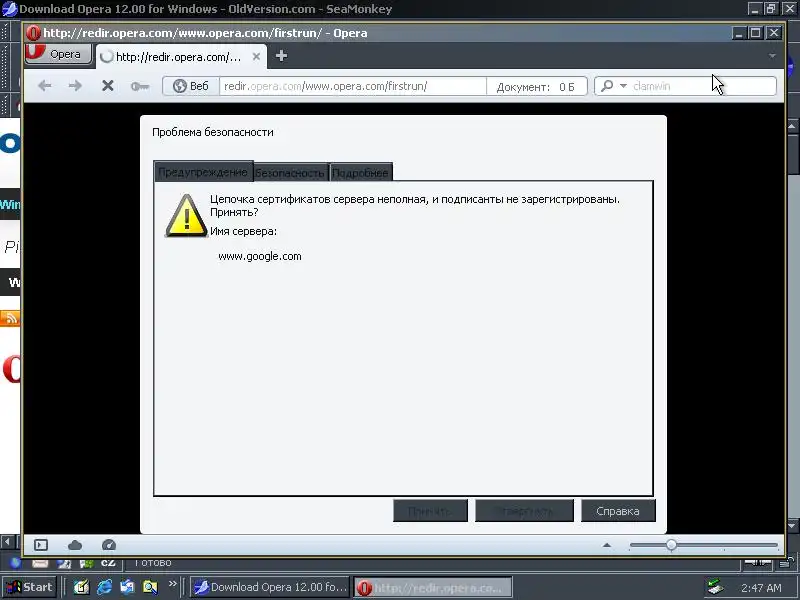The image size is (800, 600).
Task: Open a new tab with plus button
Action: pos(281,56)
